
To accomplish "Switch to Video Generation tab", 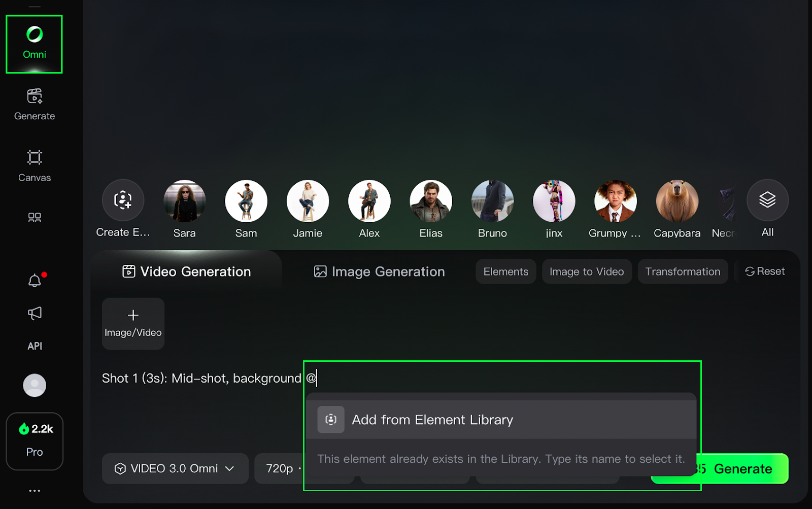I will tap(187, 272).
